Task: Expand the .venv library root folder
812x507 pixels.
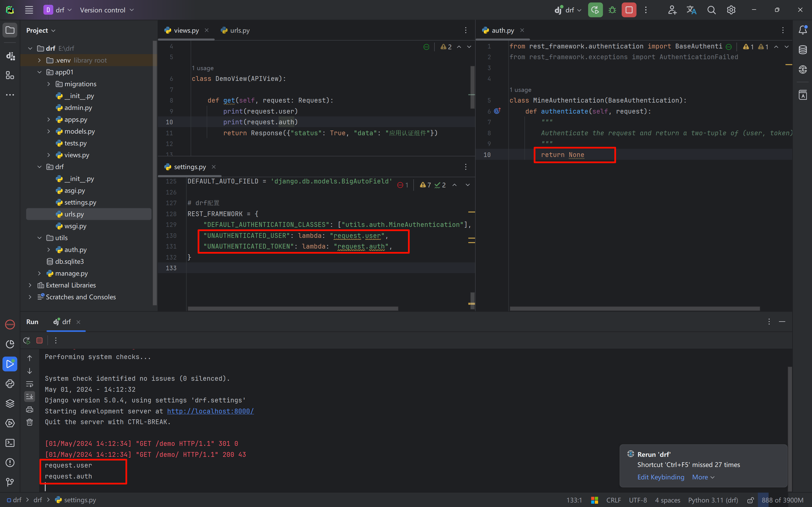Action: point(39,60)
